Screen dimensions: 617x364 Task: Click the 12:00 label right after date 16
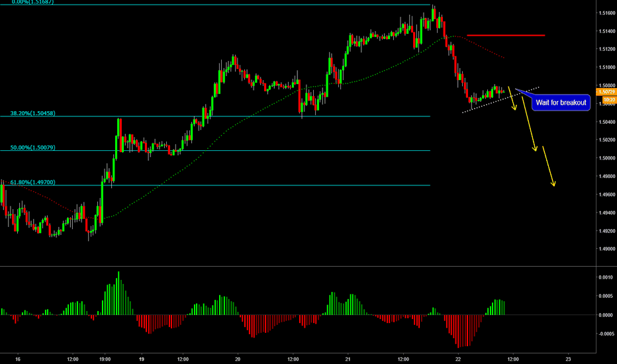pos(73,359)
